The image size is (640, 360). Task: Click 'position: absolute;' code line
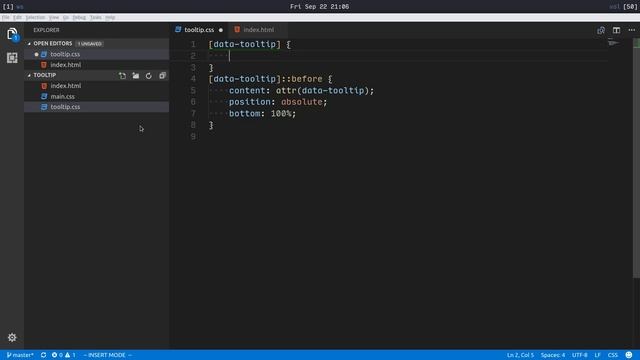coord(278,102)
